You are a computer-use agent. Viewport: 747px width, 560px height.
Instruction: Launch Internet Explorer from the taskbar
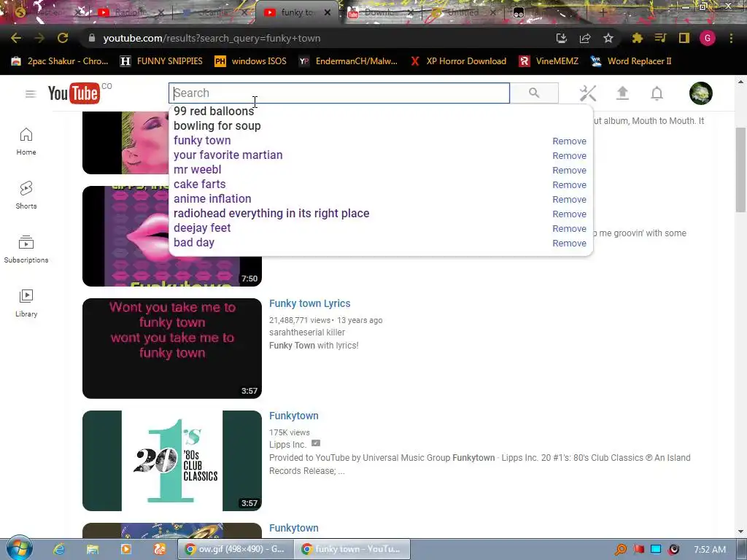(x=59, y=549)
